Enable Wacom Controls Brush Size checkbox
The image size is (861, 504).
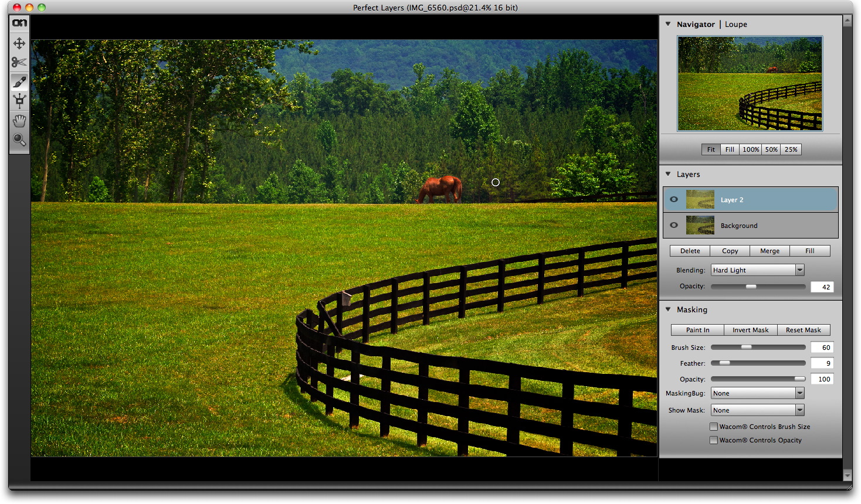[714, 427]
